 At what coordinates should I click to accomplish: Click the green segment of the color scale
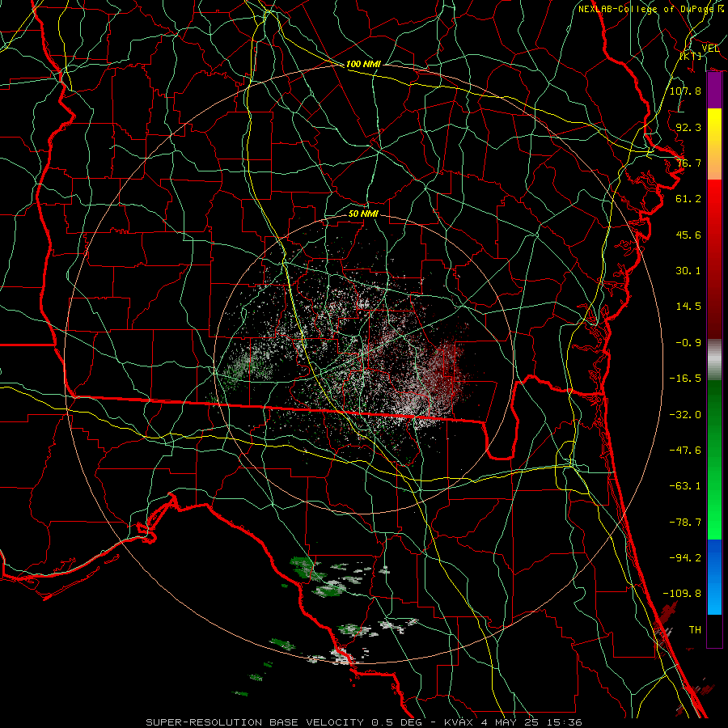pos(714,459)
